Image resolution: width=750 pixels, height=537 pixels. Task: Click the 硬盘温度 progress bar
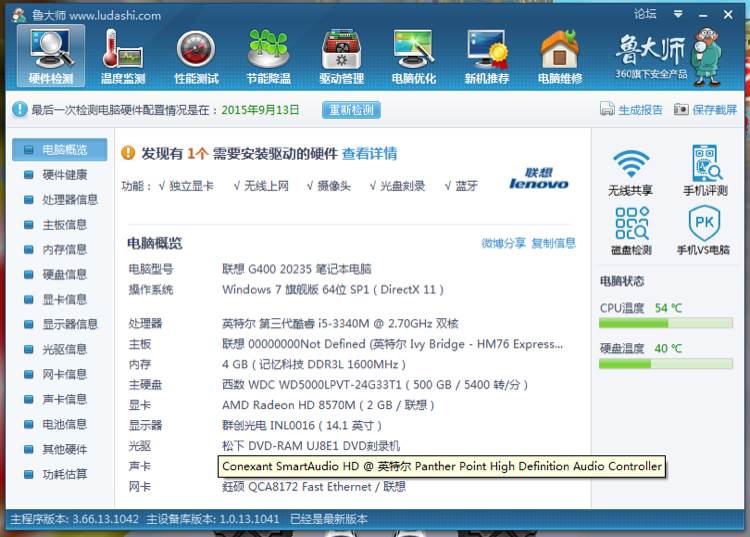tap(666, 364)
